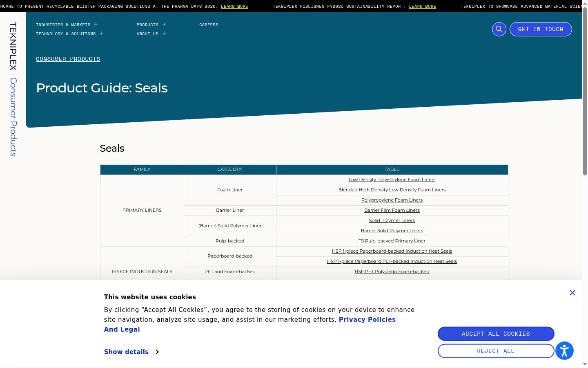Open Low Density Polyethylene Foam Liners link
This screenshot has width=588, height=368.
point(392,180)
